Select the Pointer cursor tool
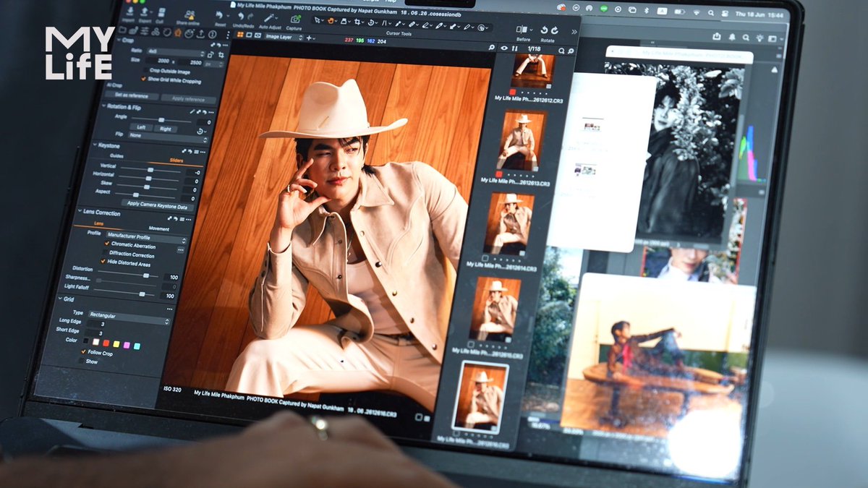The image size is (868, 488). tap(317, 20)
